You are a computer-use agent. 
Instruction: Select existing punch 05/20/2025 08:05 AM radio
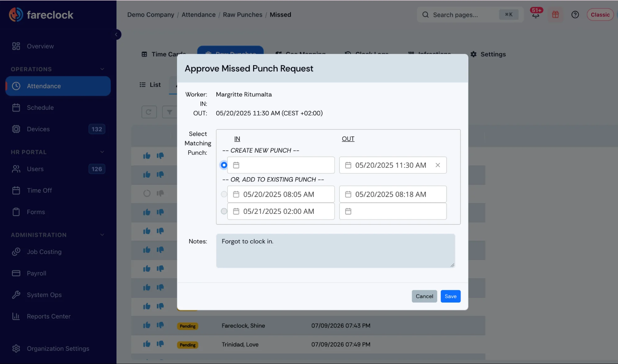(224, 194)
